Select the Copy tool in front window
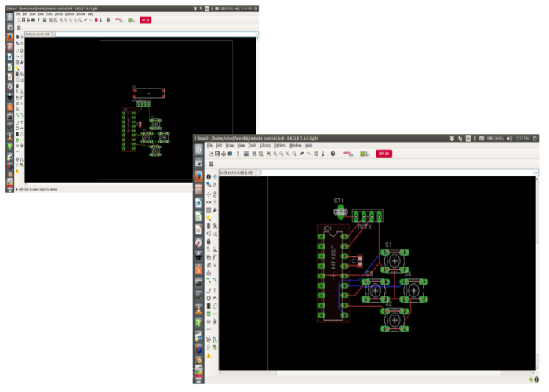The width and height of the screenshot is (549, 392). [215, 194]
